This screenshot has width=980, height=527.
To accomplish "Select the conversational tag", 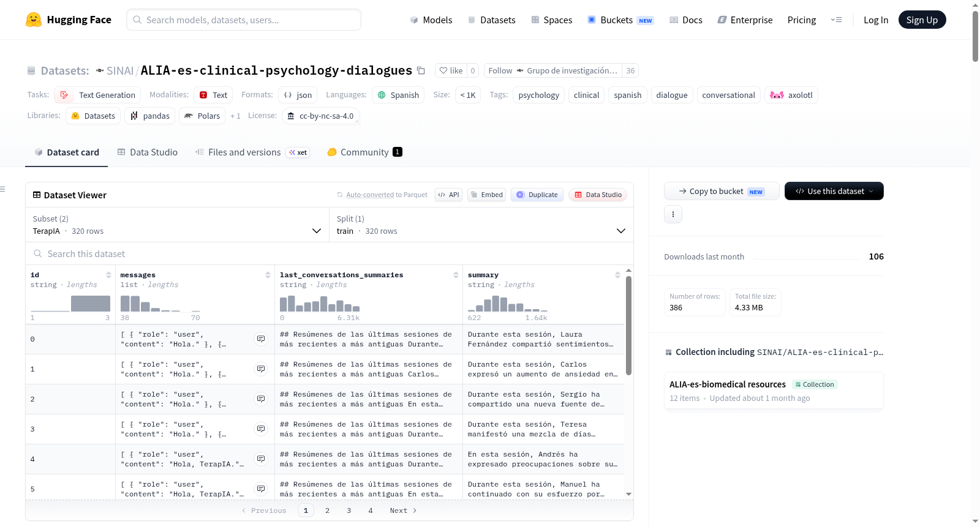I will pyautogui.click(x=728, y=95).
